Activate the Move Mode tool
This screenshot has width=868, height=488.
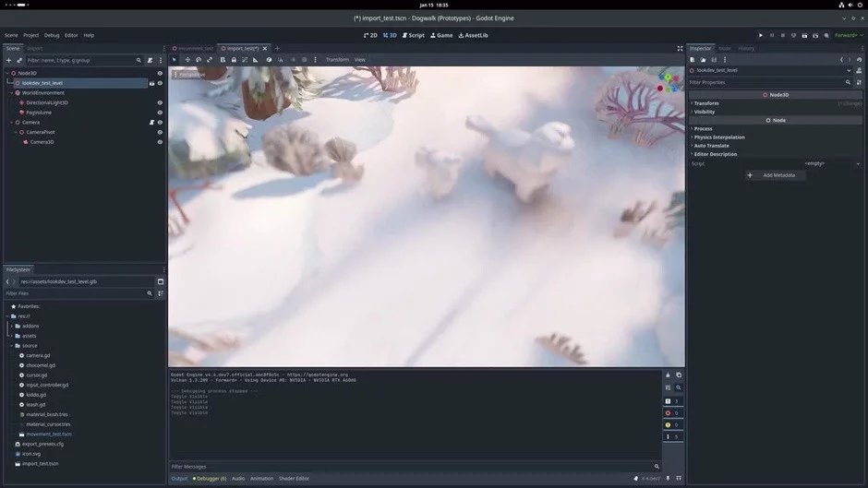tap(187, 60)
